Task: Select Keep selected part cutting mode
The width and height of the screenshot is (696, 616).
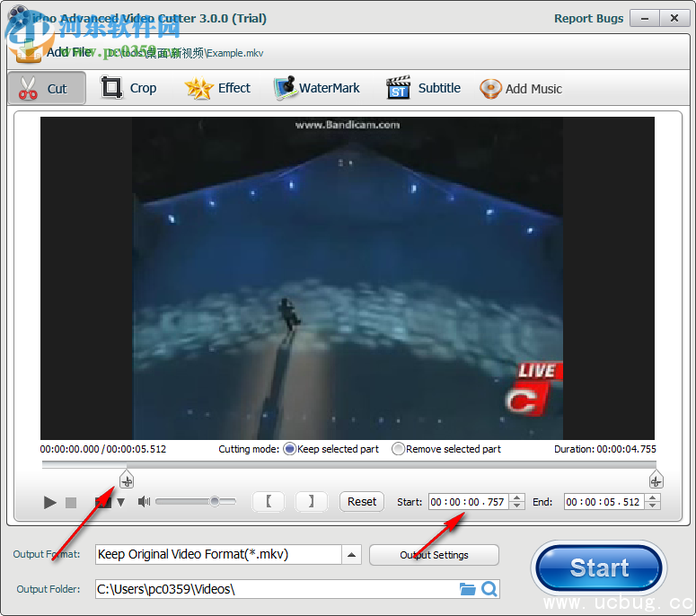Action: pos(290,449)
